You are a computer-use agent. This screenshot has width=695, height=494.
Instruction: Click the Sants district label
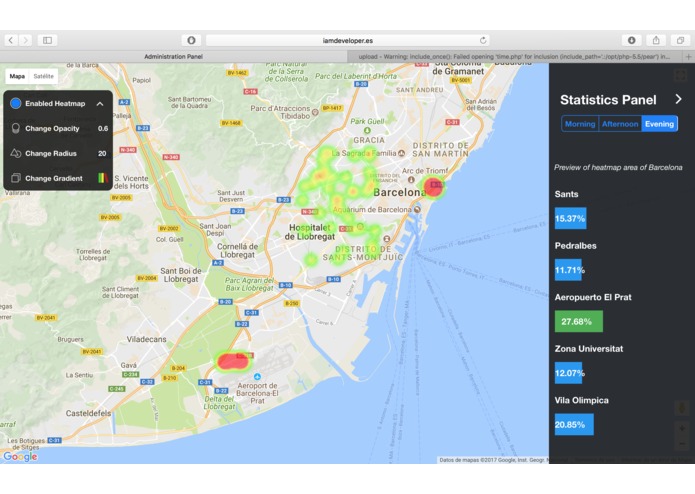click(566, 194)
